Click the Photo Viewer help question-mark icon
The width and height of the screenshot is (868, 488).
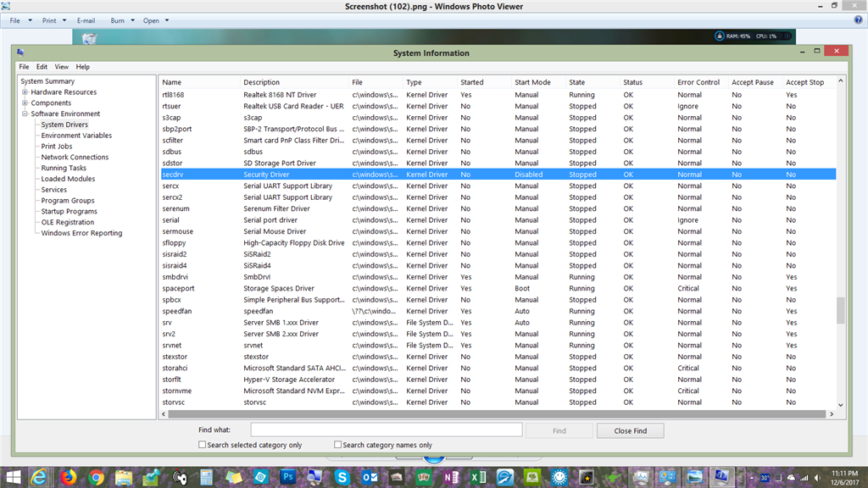pyautogui.click(x=858, y=20)
